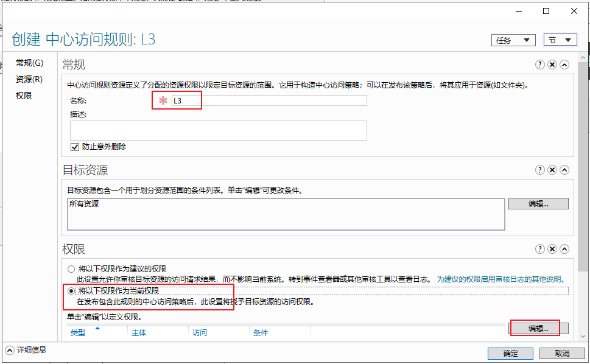The height and width of the screenshot is (364, 590).
Task: Toggle the 防止意外删除 checkbox
Action: 75,147
